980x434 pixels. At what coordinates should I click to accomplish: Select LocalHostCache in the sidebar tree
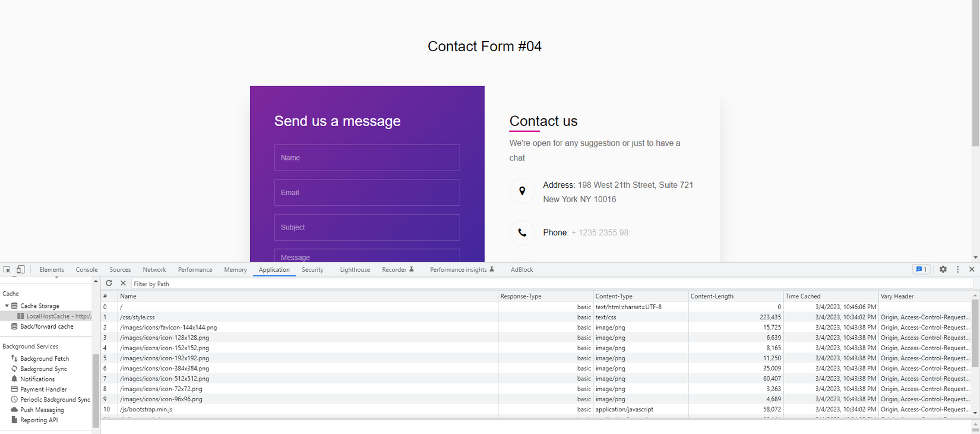pyautogui.click(x=59, y=316)
